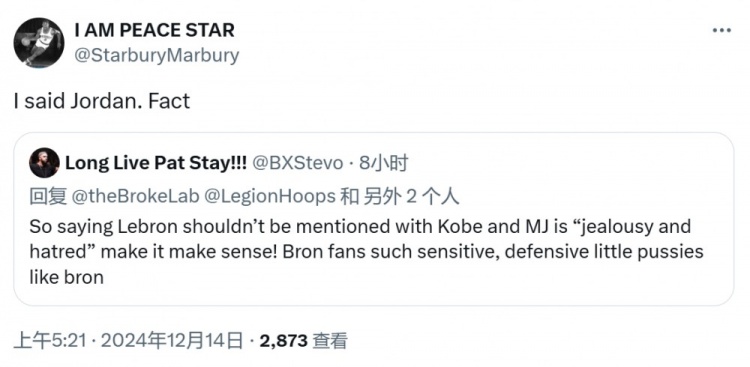Open Long Live Pat Stay!!! profile name
The image size is (750, 367).
[156, 164]
